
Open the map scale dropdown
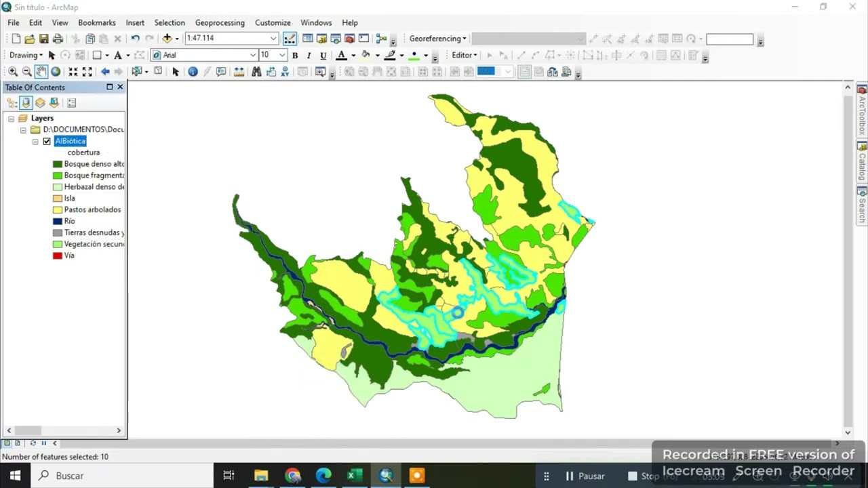click(273, 39)
